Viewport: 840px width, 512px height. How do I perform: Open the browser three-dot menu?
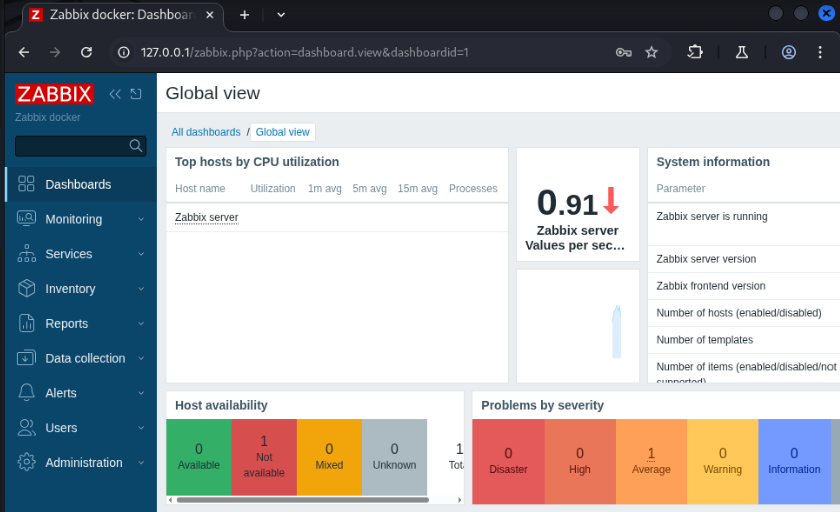[x=820, y=52]
